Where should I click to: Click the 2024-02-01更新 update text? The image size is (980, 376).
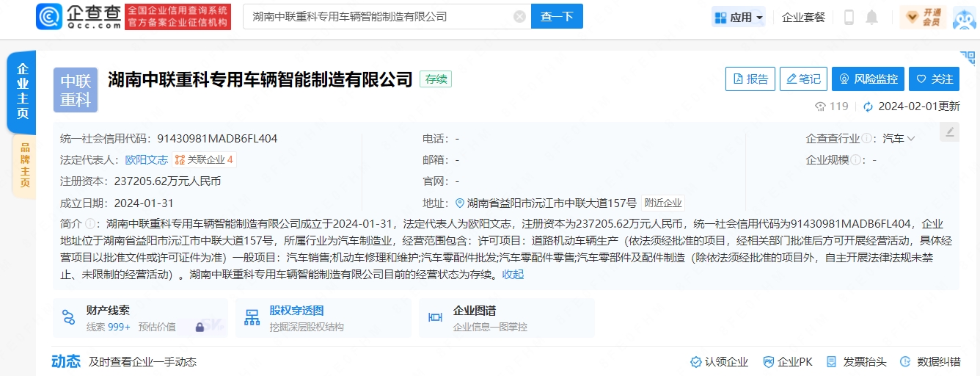[919, 106]
